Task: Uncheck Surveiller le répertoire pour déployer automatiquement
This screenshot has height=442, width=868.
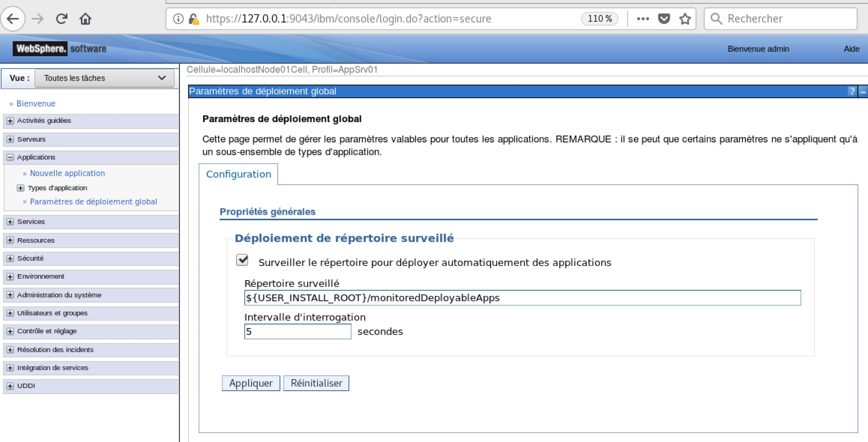Action: click(242, 259)
